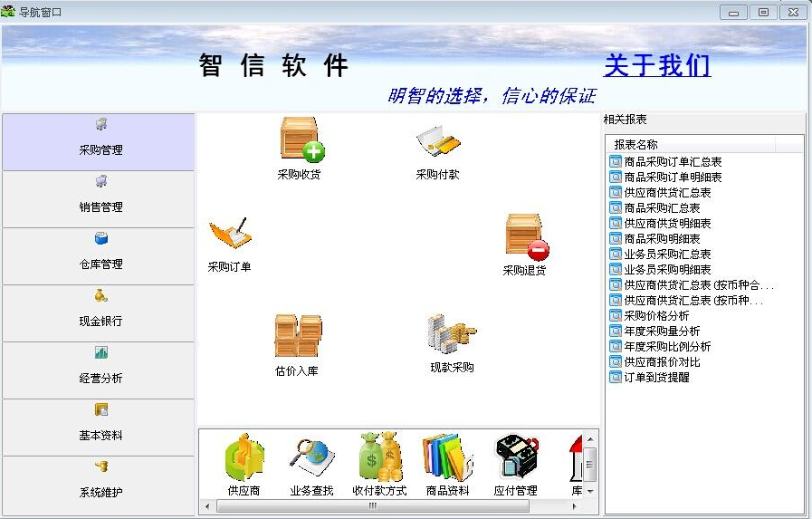812x519 pixels.
Task: Click the shortcut panel horizontal scrollbar thumb
Action: point(373,506)
